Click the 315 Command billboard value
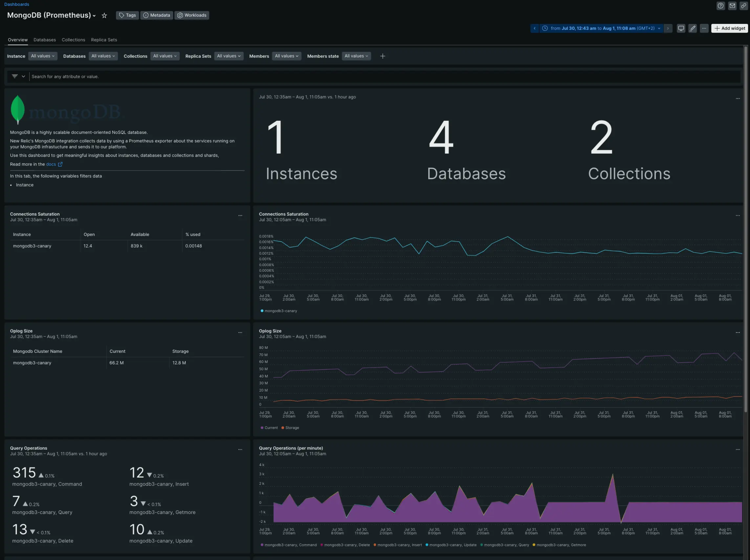The width and height of the screenshot is (750, 560). tap(24, 473)
